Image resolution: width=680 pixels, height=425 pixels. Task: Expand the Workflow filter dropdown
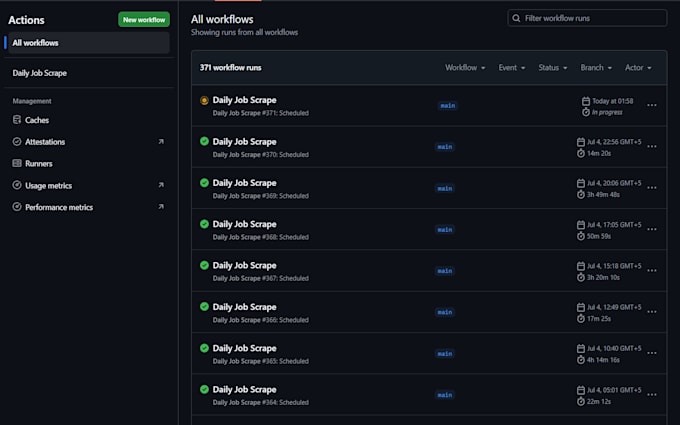(465, 68)
